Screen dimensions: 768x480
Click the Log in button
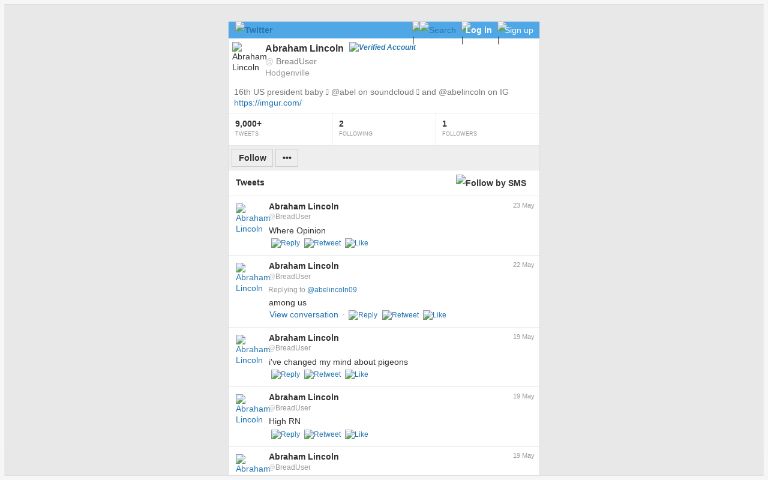[477, 29]
